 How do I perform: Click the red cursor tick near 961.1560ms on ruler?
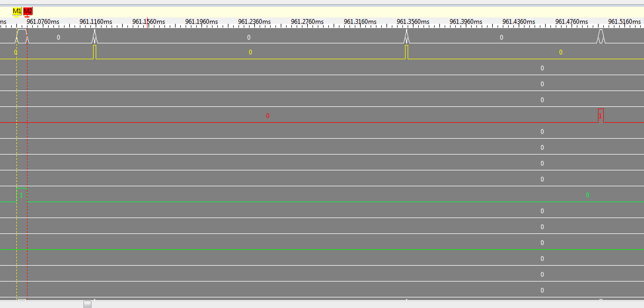(147, 22)
